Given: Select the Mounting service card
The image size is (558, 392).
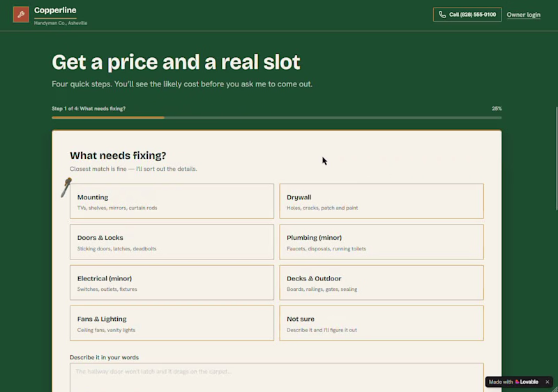Looking at the screenshot, I should (x=172, y=202).
